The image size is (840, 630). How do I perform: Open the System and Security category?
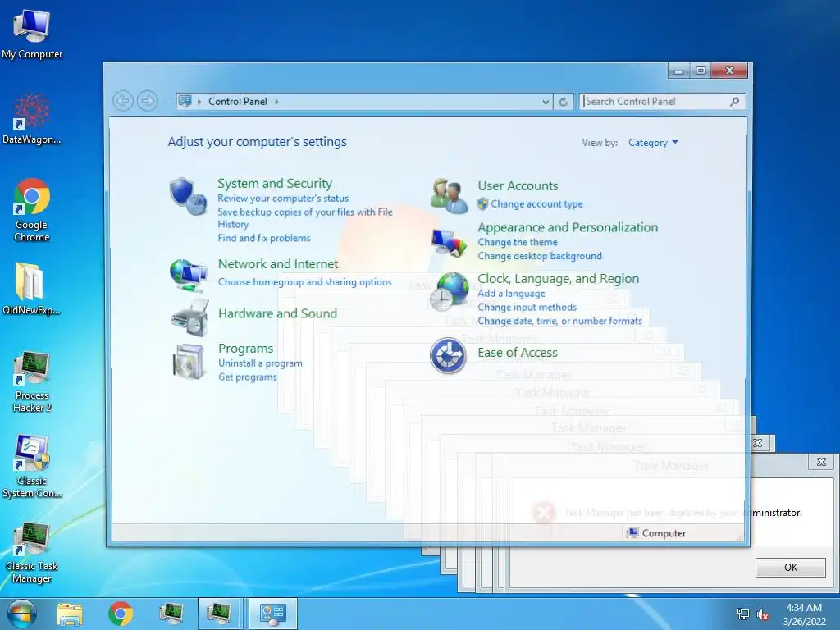point(274,183)
